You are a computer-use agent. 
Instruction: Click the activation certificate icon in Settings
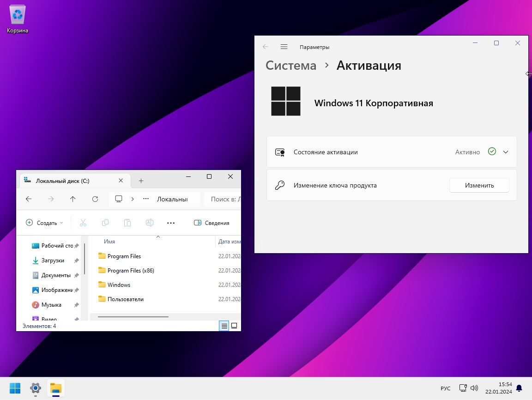coord(280,152)
